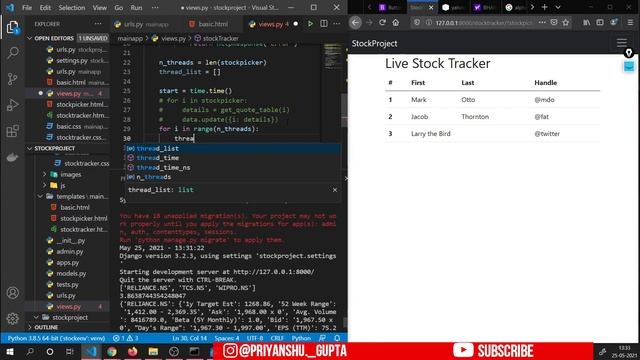Image resolution: width=640 pixels, height=360 pixels.
Task: Click the editor minimap
Action: click(333, 56)
